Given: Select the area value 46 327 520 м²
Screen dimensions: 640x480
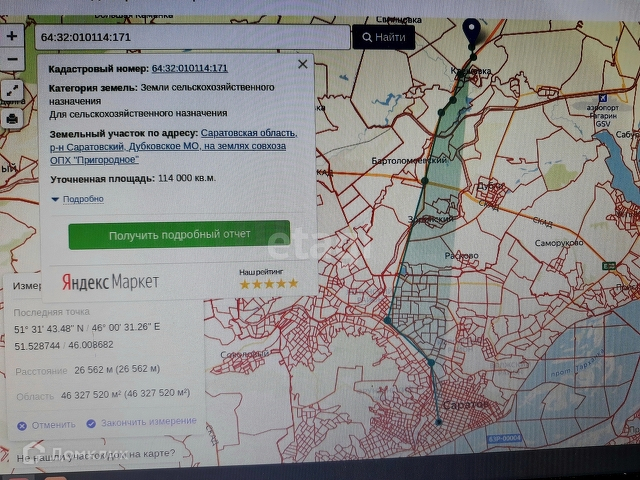Looking at the screenshot, I should pos(126,394).
